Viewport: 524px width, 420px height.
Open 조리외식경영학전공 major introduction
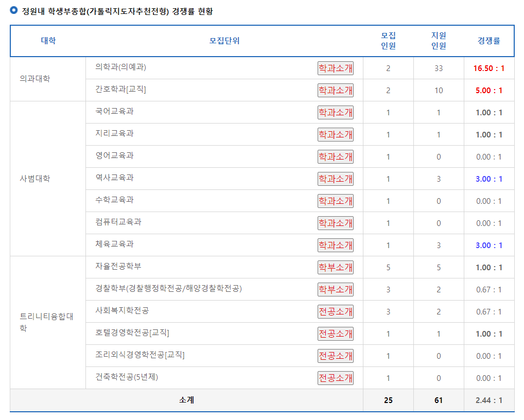[335, 355]
